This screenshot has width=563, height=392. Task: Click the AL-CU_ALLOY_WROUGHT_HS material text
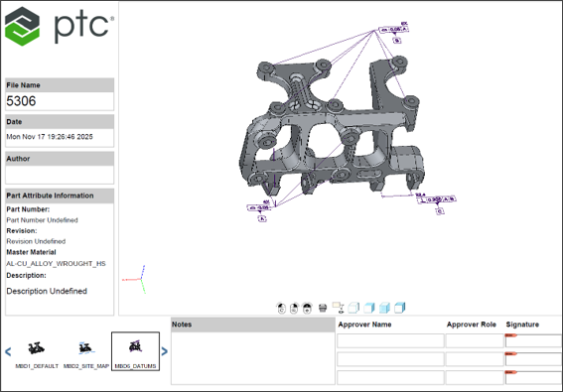[x=56, y=264]
